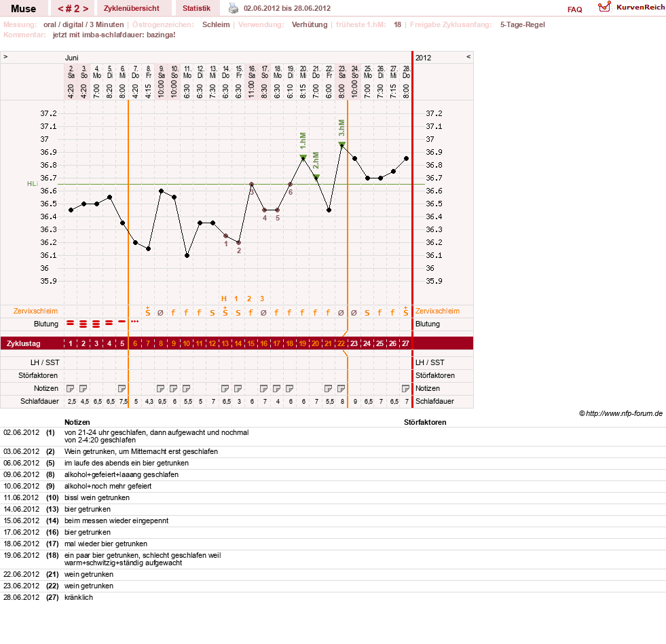Open the FAQ link
The height and width of the screenshot is (644, 666).
click(x=574, y=10)
